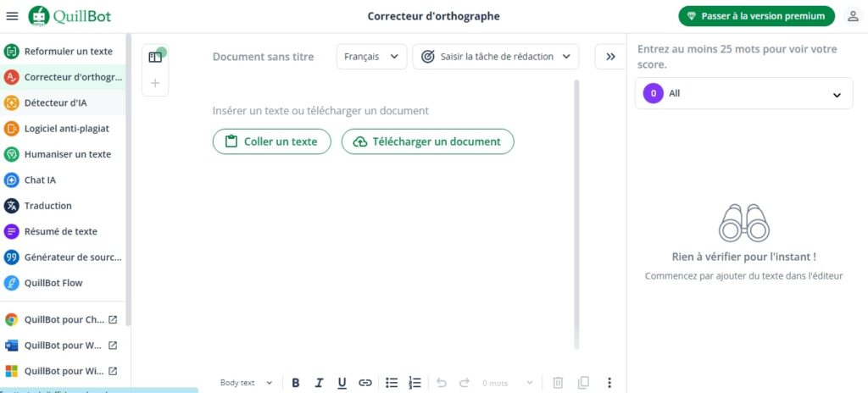The image size is (868, 393).
Task: Click the Chat IA blue icon
Action: click(x=12, y=180)
